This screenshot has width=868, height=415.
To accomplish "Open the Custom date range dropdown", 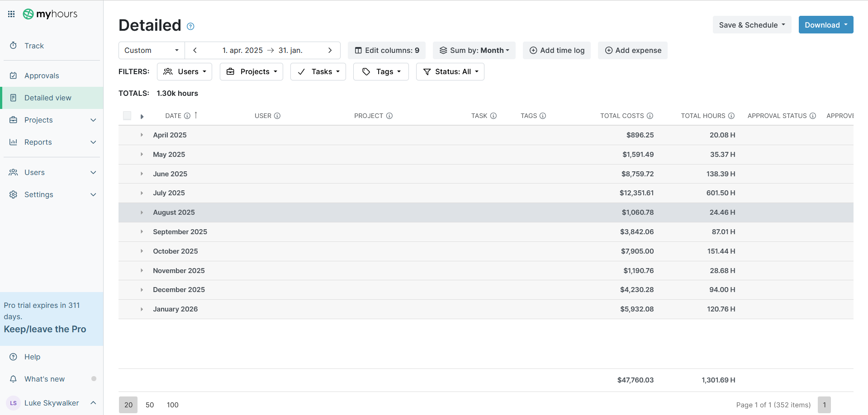I will click(x=152, y=50).
